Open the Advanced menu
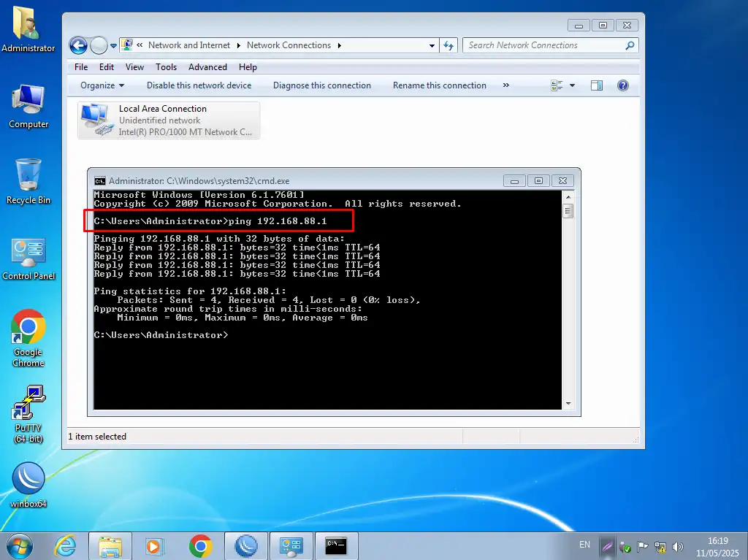This screenshot has height=560, width=748. click(x=207, y=67)
